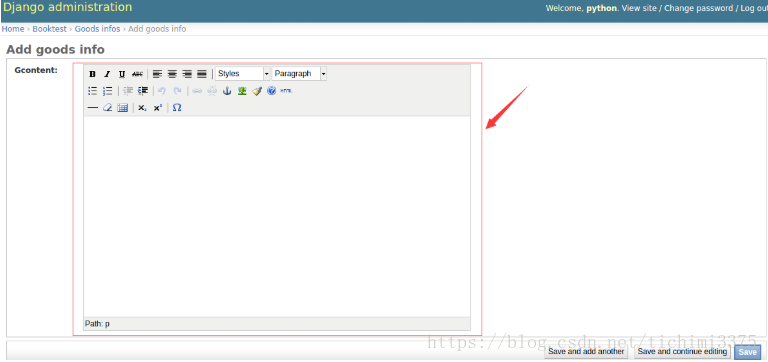This screenshot has height=362, width=768.
Task: Open the Paragraph format dropdown
Action: [x=299, y=73]
